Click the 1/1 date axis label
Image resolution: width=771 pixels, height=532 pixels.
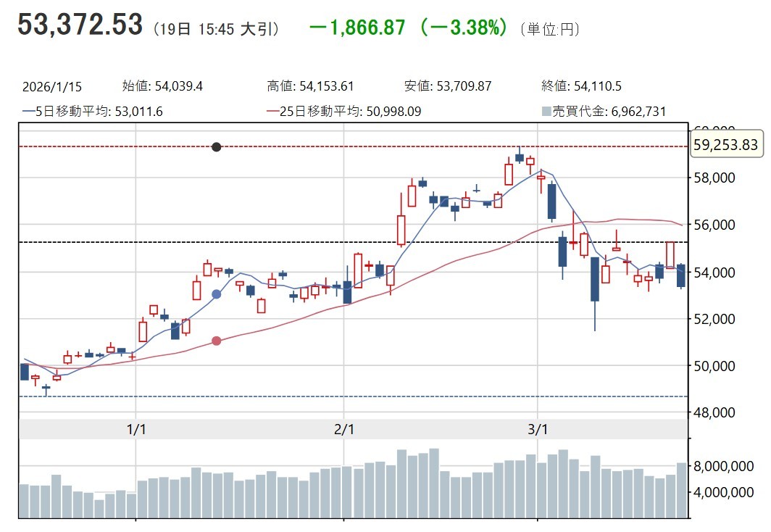pyautogui.click(x=136, y=429)
